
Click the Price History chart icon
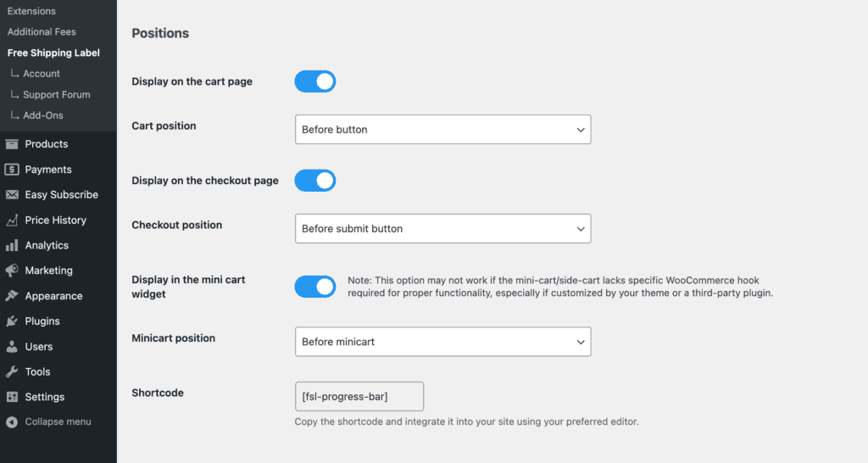click(x=12, y=220)
